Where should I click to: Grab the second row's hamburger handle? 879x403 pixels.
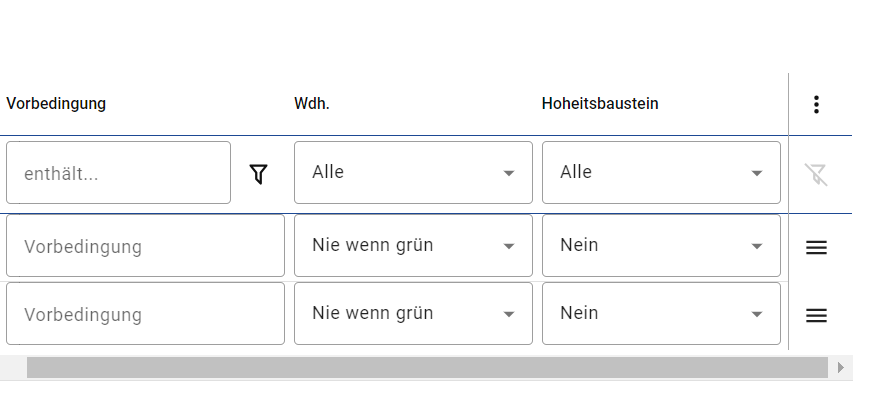coord(816,316)
